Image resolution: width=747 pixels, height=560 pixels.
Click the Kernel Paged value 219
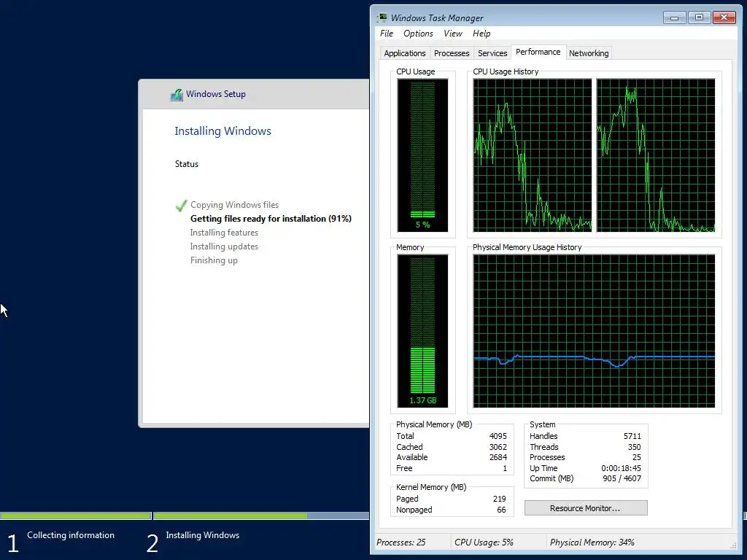[499, 499]
